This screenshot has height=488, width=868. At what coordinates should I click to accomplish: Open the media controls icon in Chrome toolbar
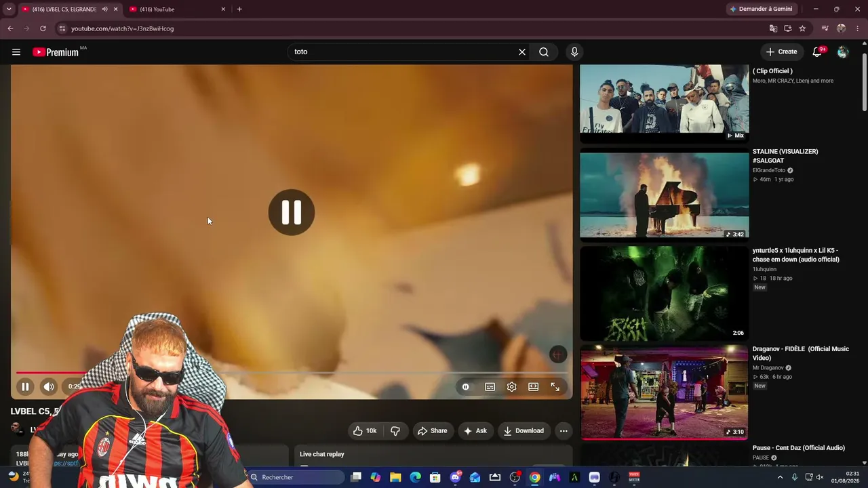(x=825, y=28)
